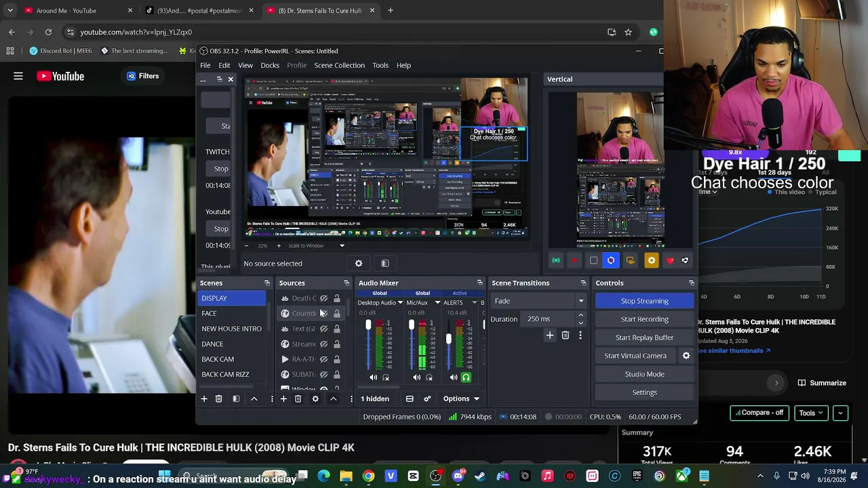Bookmark this page with star icon
The width and height of the screenshot is (868, 488).
[x=628, y=32]
